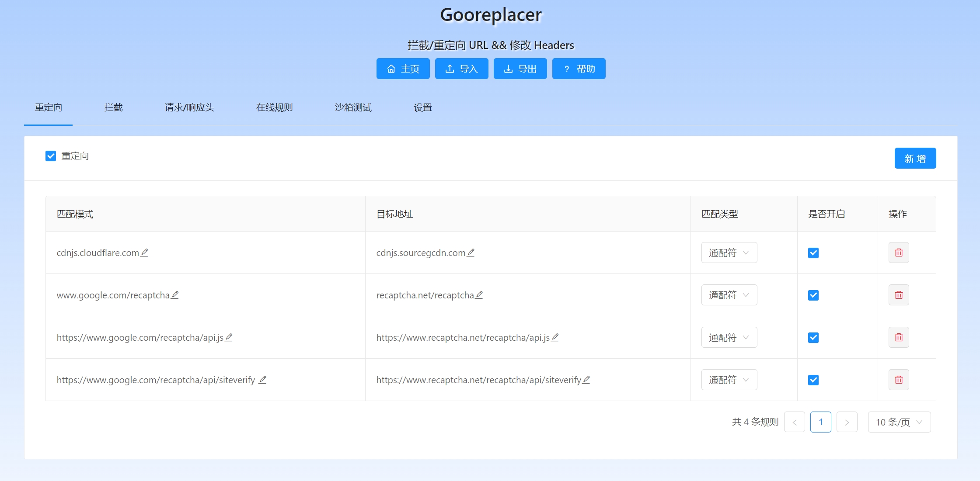Image resolution: width=980 pixels, height=481 pixels.
Task: Open the 沙箱测试 tab
Action: 353,107
